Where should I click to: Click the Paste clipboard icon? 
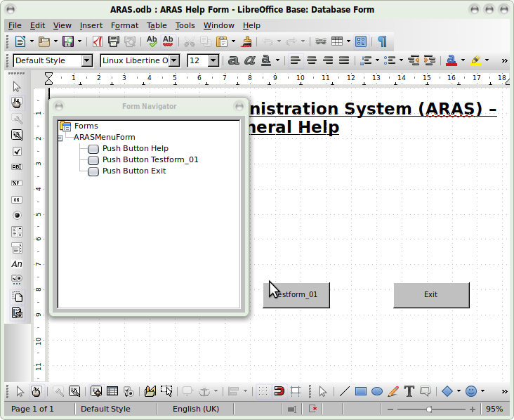click(x=222, y=41)
